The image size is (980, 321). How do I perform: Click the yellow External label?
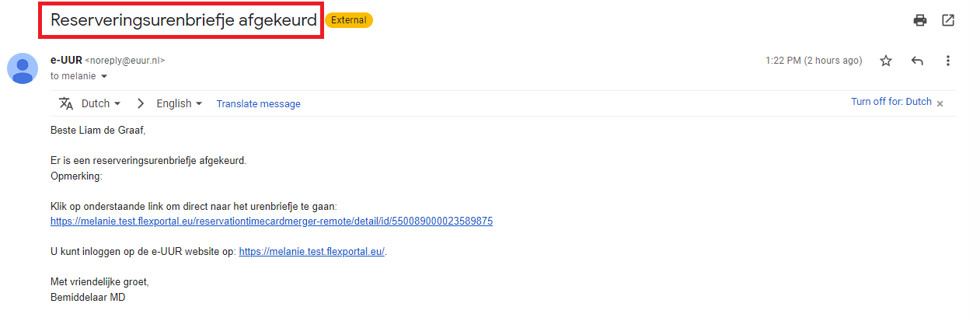coord(349,20)
